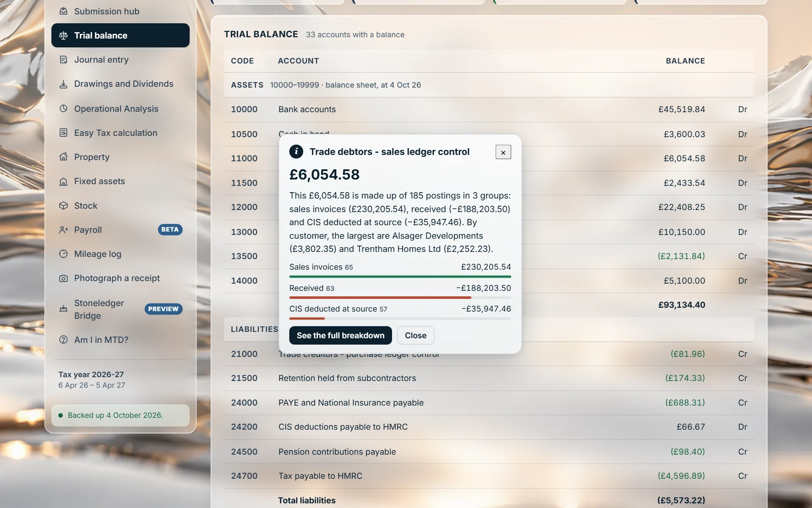Click the Backed up 4 October 2026 status
Image resolution: width=812 pixels, height=508 pixels.
tap(121, 415)
